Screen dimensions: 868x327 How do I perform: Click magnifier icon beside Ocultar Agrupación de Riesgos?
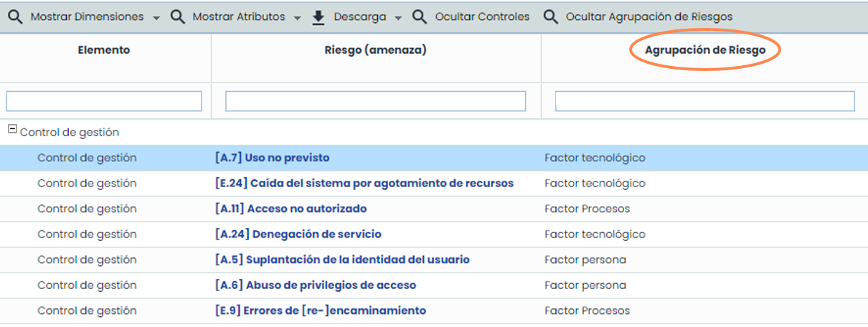coord(550,17)
